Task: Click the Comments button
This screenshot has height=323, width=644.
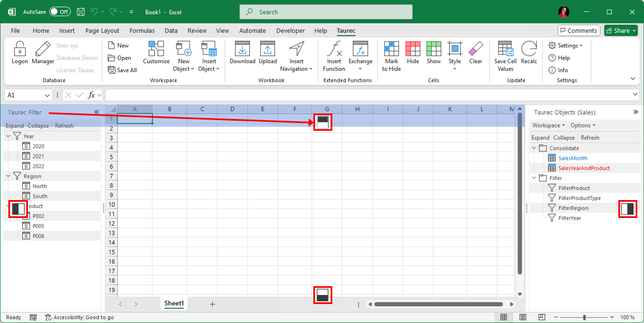Action: point(579,31)
